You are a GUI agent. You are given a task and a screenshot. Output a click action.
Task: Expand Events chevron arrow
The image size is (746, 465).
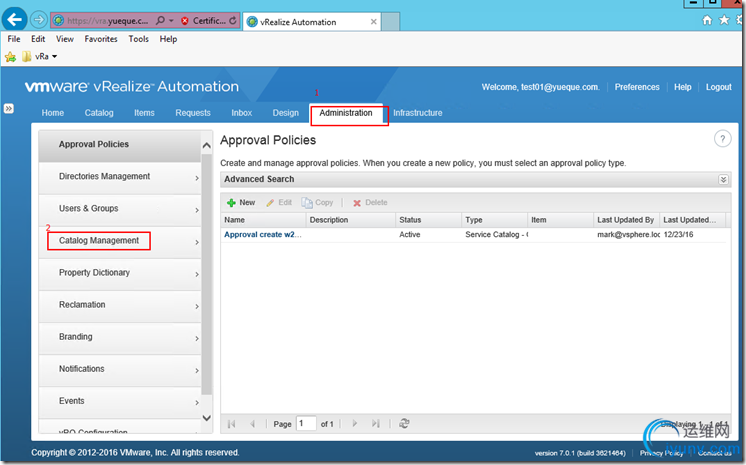pos(196,403)
